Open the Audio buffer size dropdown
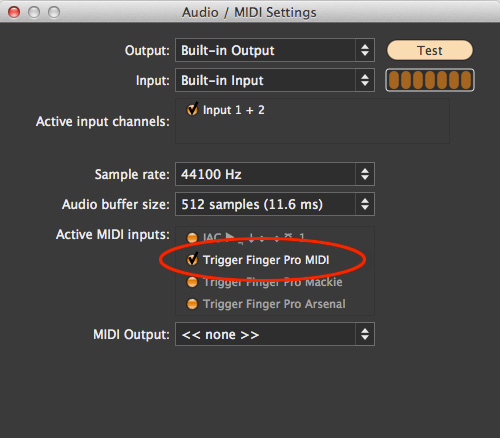Image resolution: width=500 pixels, height=438 pixels. [x=275, y=204]
